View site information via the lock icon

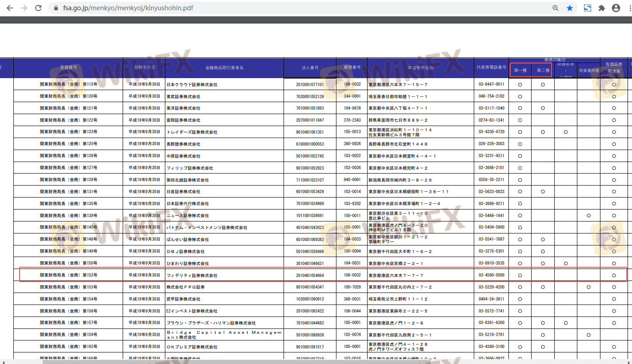coord(56,8)
